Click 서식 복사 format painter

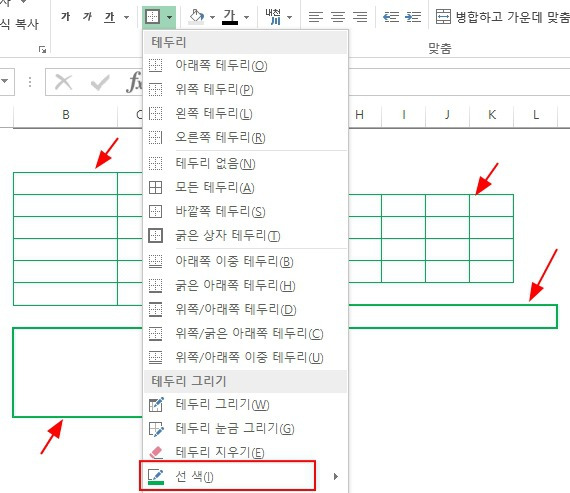pos(19,24)
